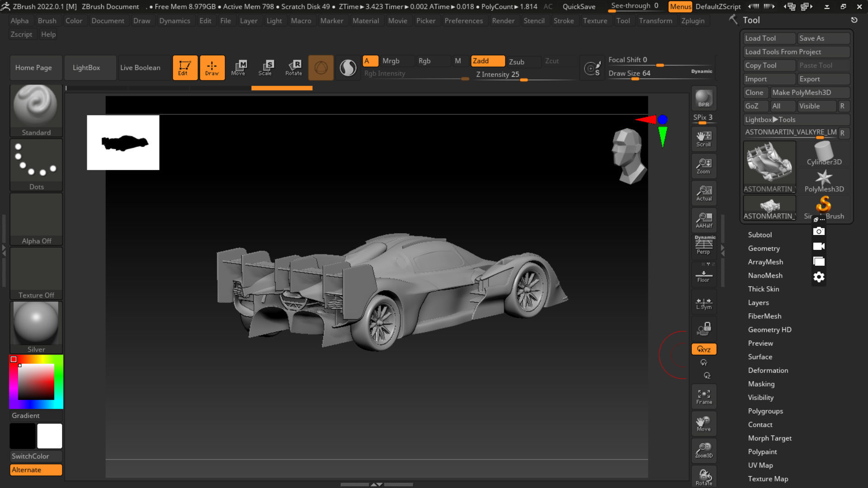Expand the Geometry section

764,248
